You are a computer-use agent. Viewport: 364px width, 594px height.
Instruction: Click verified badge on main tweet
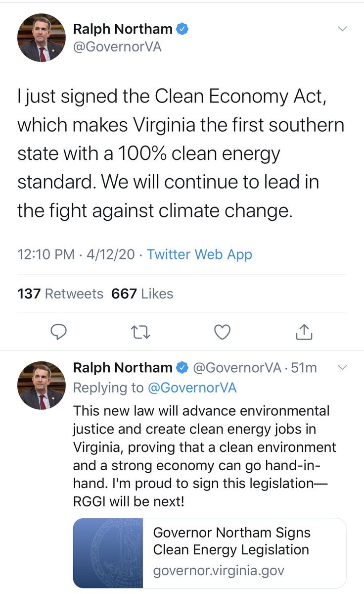(182, 30)
